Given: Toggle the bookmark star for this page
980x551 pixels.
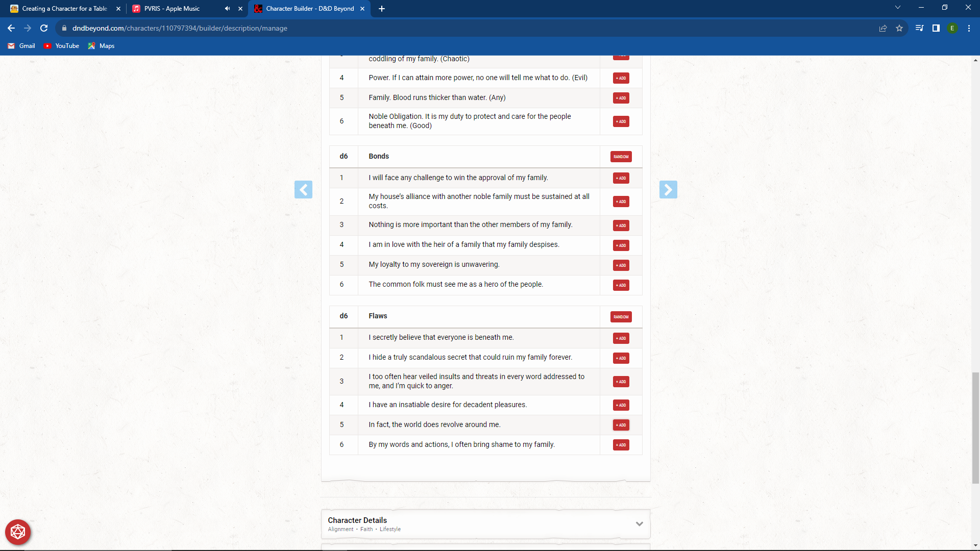Looking at the screenshot, I should click(x=899, y=28).
